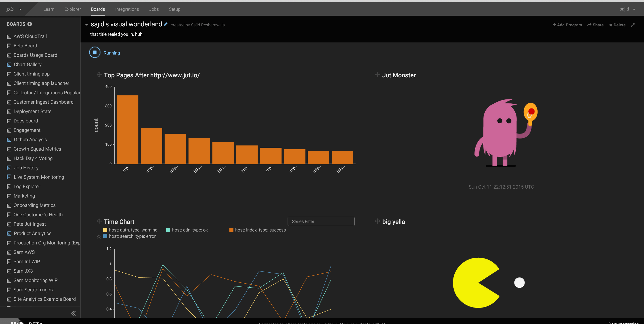The height and width of the screenshot is (324, 644).
Task: Toggle host: search, type: error series
Action: [129, 236]
